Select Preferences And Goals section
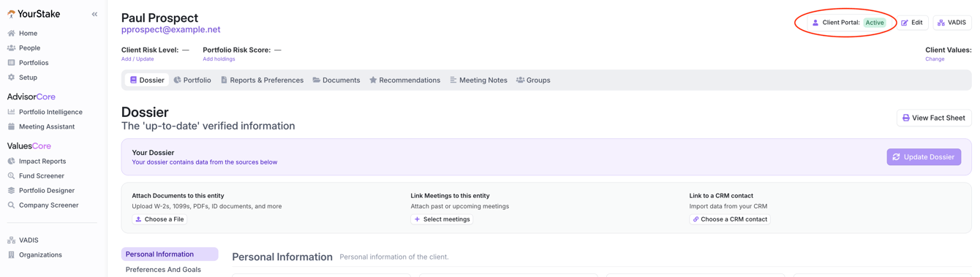Viewport: 980px width, 277px height. click(163, 270)
